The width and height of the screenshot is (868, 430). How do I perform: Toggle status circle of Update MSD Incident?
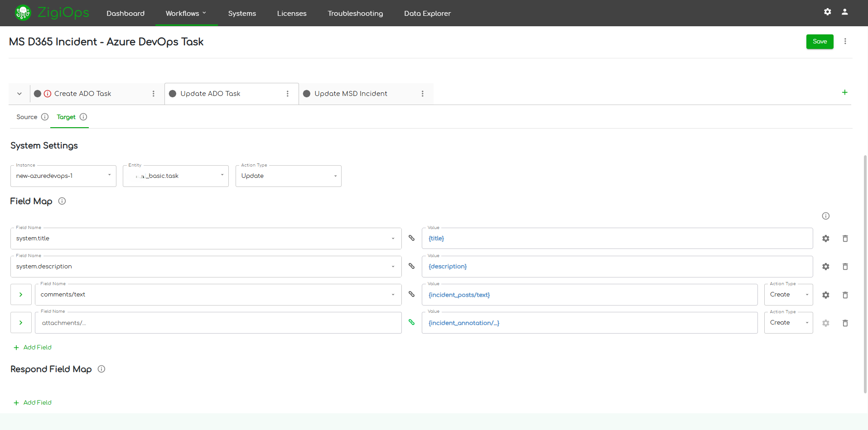coord(307,94)
